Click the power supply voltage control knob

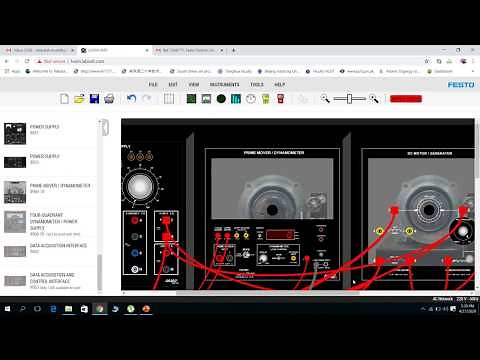click(x=140, y=186)
